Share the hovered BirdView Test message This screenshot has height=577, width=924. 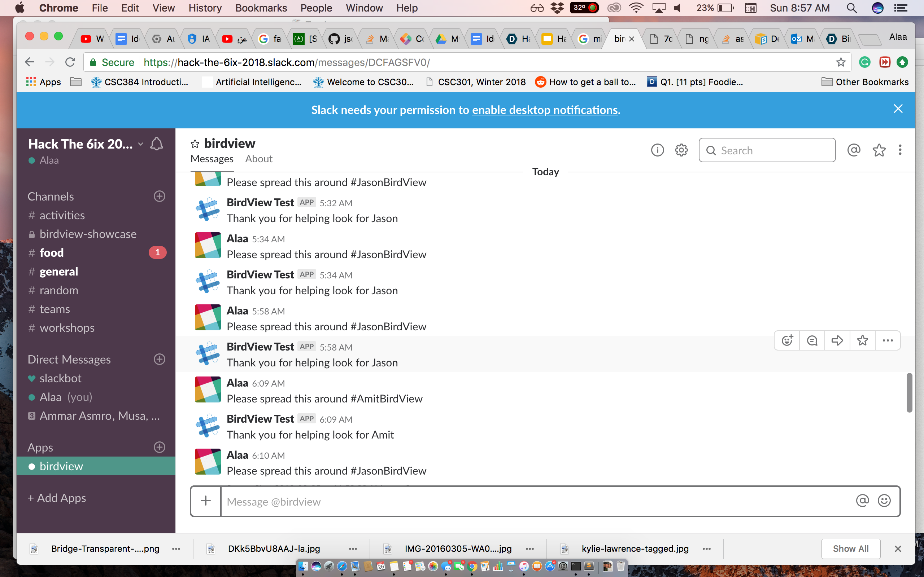[x=837, y=340]
